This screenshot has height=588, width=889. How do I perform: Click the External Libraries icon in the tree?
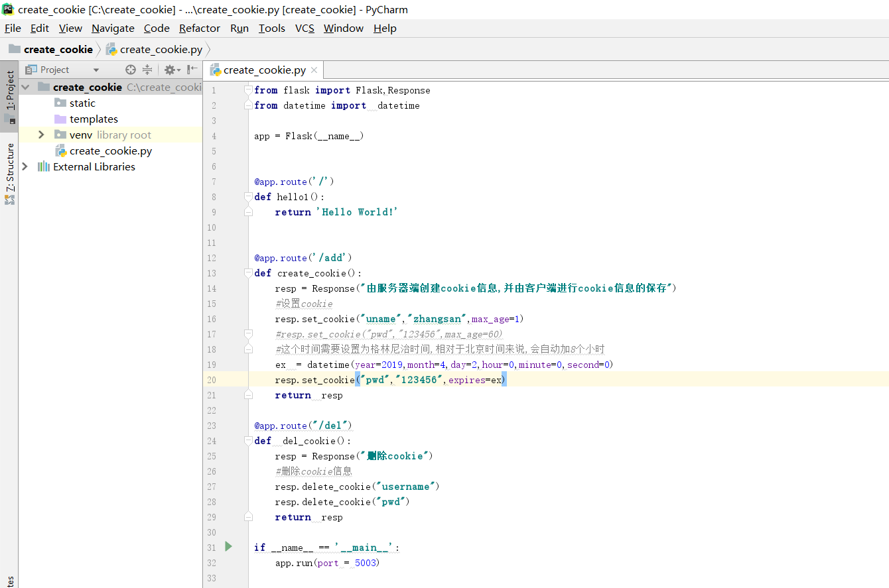pos(44,167)
